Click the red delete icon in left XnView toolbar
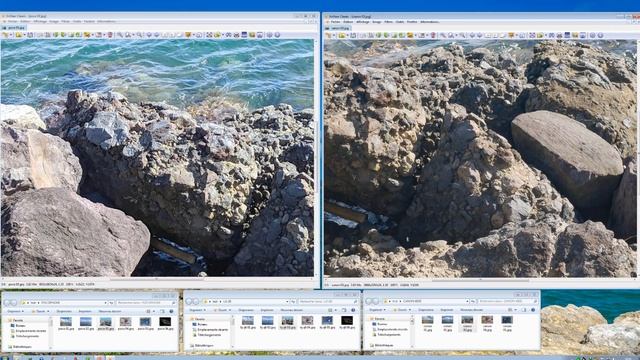This screenshot has width=640, height=360. tap(110, 35)
